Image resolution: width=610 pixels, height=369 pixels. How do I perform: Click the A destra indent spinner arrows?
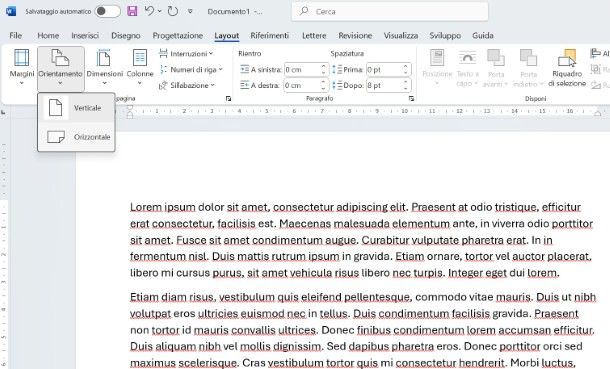324,85
